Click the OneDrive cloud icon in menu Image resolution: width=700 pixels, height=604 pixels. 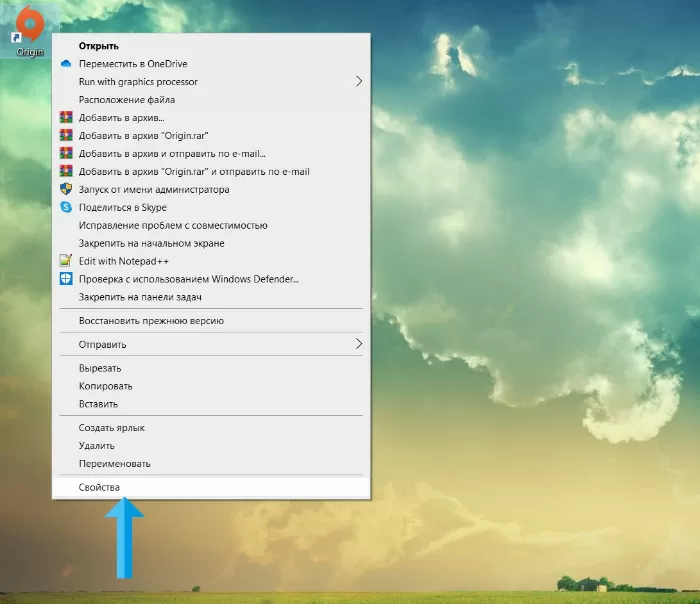pos(66,64)
